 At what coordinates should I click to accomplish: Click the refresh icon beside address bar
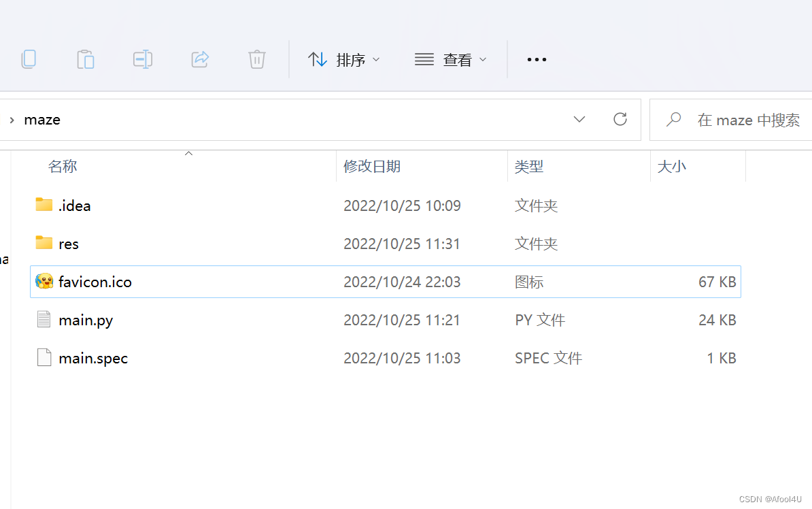pyautogui.click(x=620, y=120)
